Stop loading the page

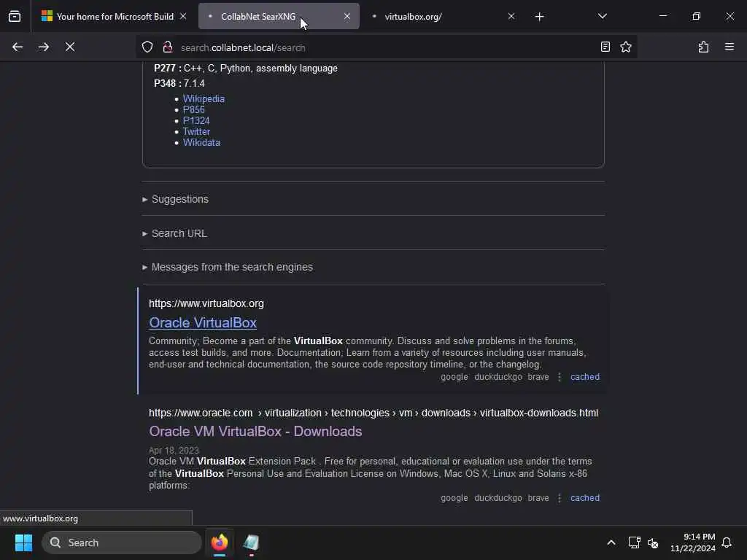click(x=70, y=47)
